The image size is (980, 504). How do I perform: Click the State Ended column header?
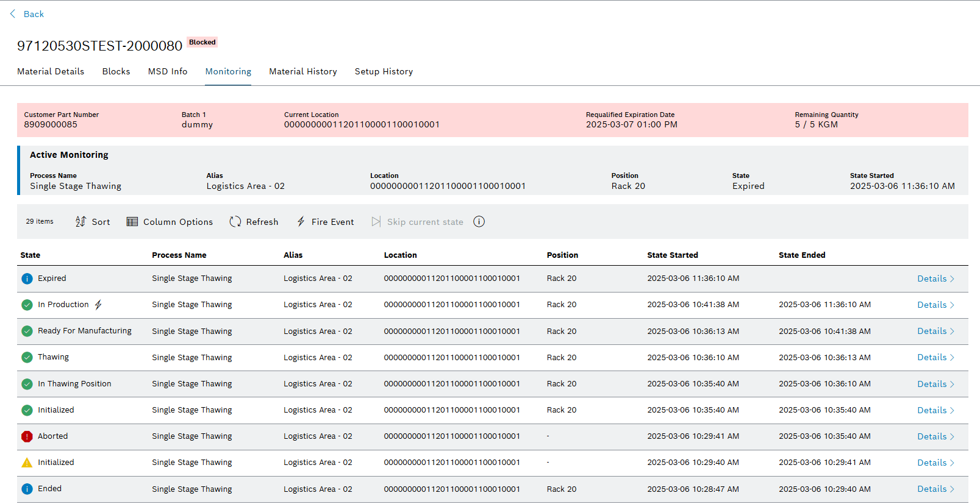(802, 255)
